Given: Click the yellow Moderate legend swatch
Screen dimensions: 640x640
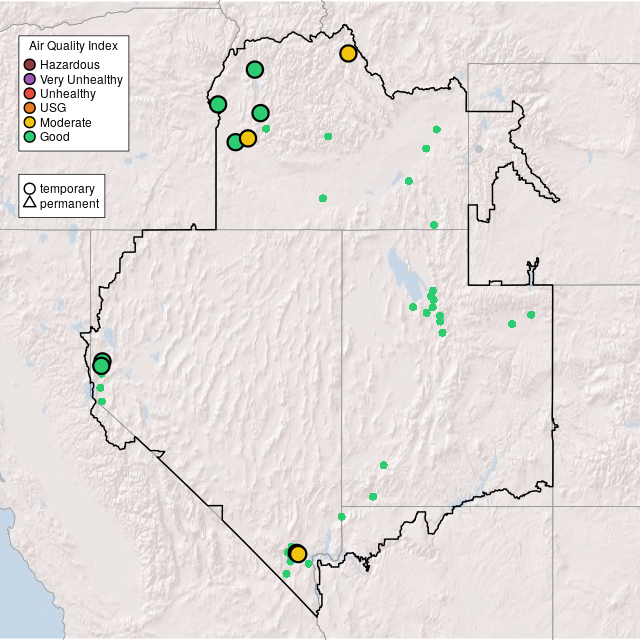Looking at the screenshot, I should click(x=30, y=122).
